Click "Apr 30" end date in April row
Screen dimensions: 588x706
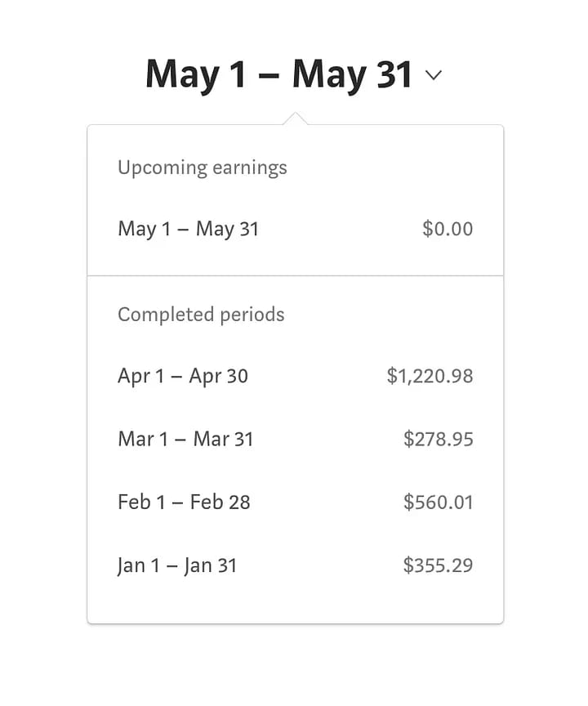[219, 377]
